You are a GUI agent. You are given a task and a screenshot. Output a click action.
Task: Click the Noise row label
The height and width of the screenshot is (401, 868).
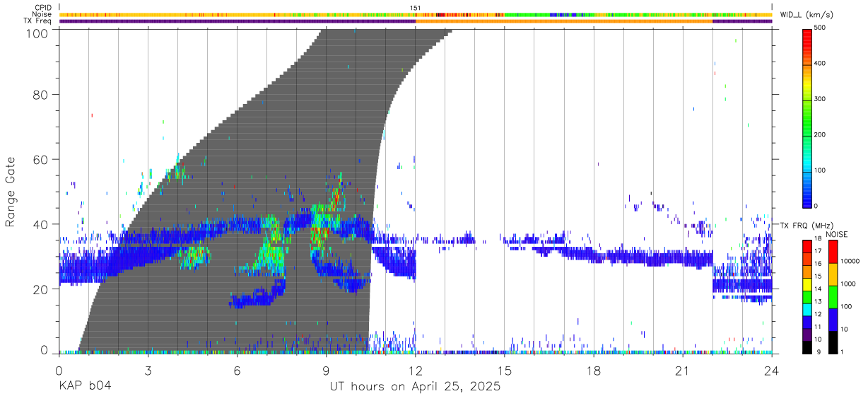42,14
